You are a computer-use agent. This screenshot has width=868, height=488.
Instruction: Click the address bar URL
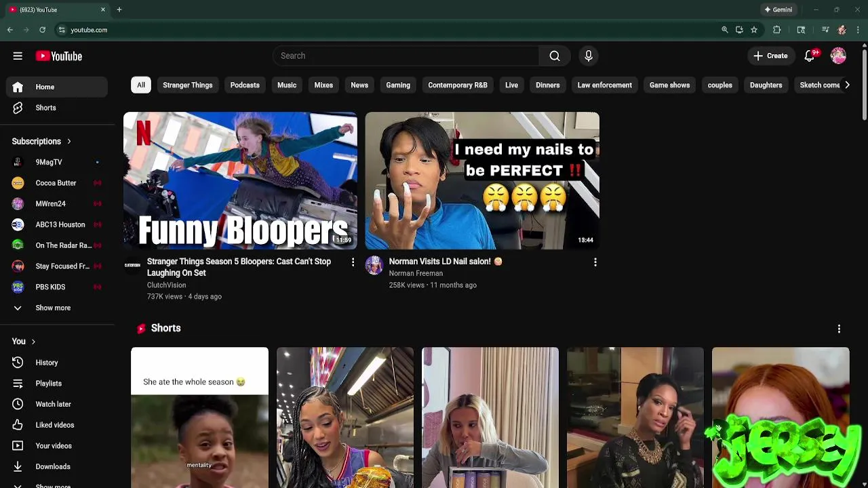(89, 30)
